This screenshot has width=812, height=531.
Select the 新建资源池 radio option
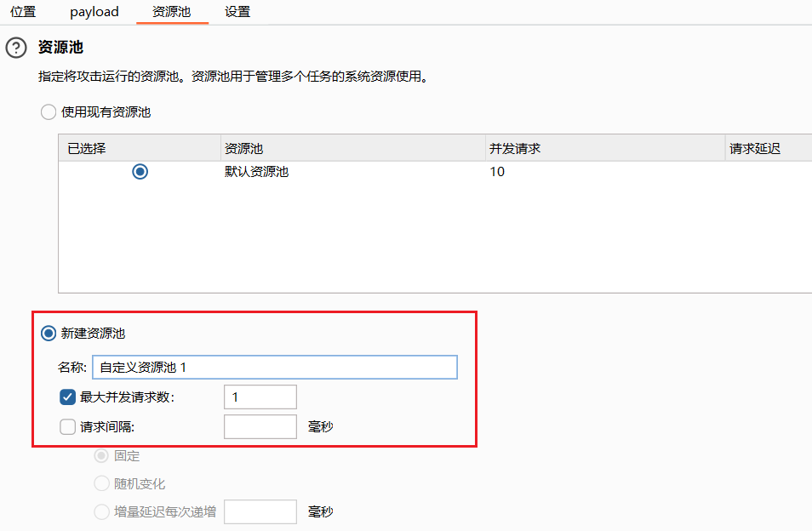[x=49, y=334]
